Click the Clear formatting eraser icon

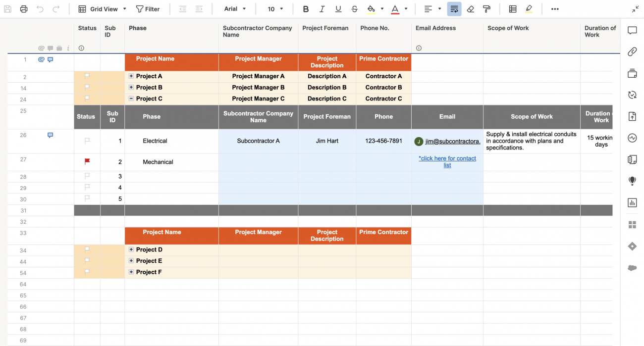pyautogui.click(x=471, y=9)
